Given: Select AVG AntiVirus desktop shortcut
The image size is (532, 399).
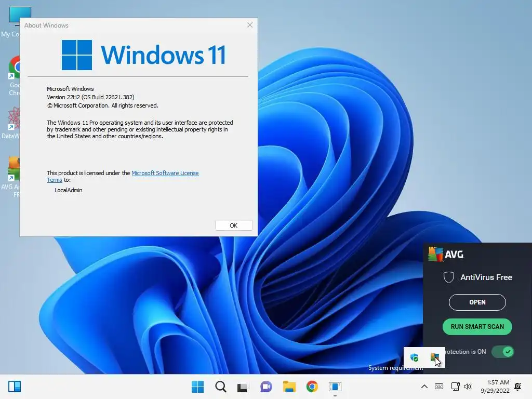Looking at the screenshot, I should pyautogui.click(x=10, y=177).
